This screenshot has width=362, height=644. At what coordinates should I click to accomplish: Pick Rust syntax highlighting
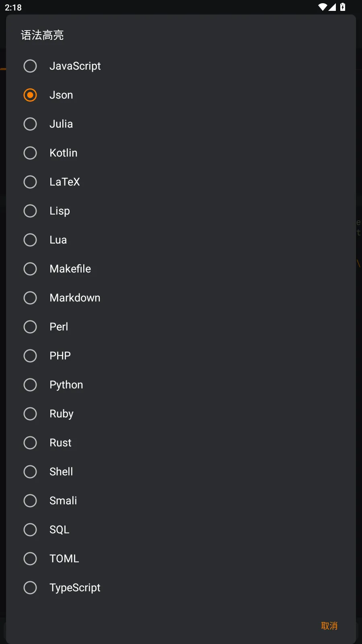coord(30,443)
